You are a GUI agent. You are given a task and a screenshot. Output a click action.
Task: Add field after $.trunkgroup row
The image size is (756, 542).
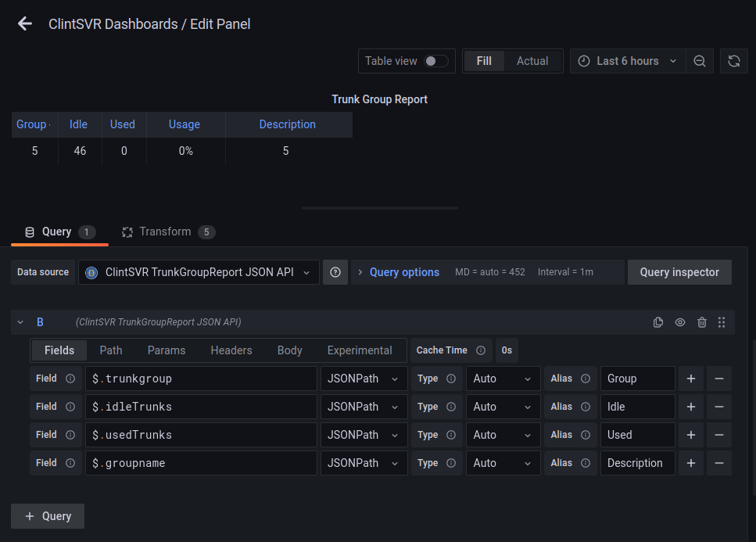[x=691, y=379]
